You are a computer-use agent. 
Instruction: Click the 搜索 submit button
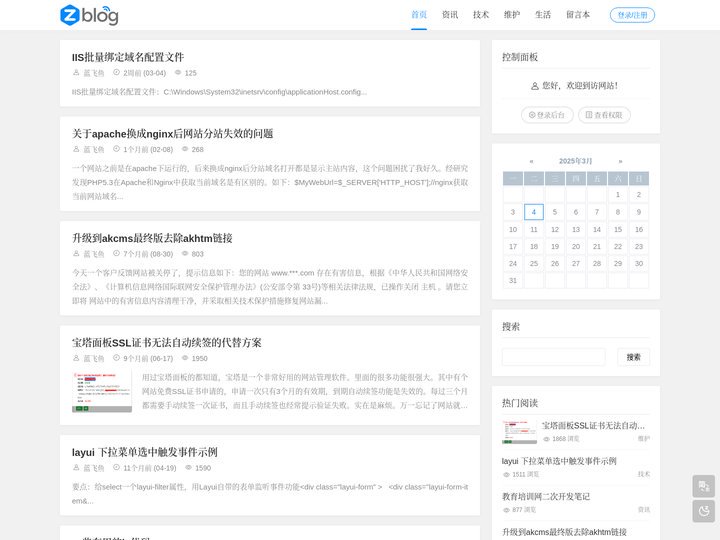(x=633, y=357)
